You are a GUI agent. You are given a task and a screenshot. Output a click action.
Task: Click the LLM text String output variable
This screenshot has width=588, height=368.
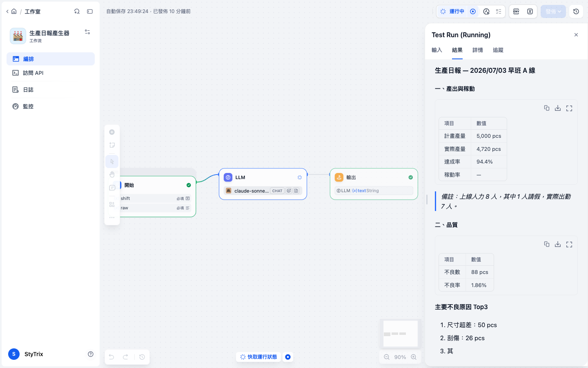[374, 191]
